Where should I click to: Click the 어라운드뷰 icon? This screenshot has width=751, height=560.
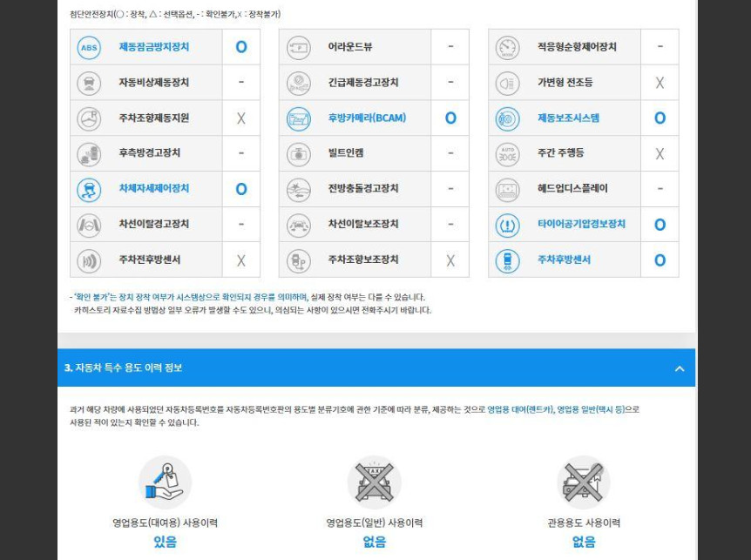[x=298, y=47]
